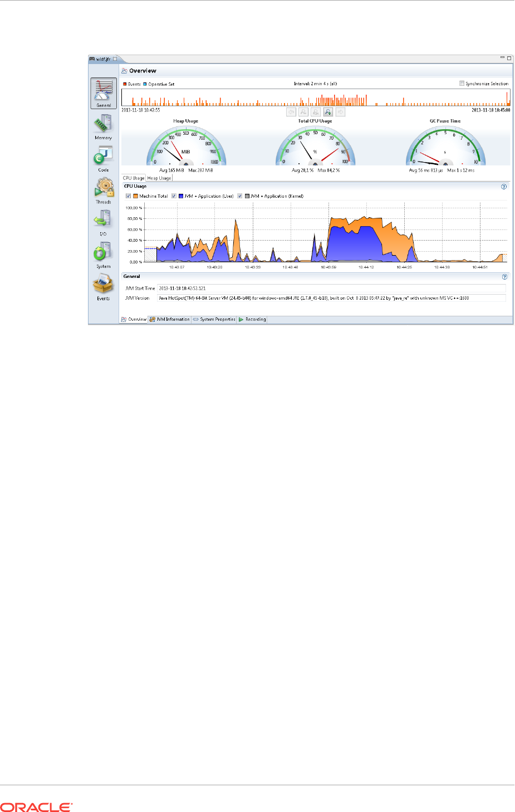The image size is (515, 812).
Task: Click 'Max 1 s 12 ms' GC reading
Action: [x=461, y=170]
